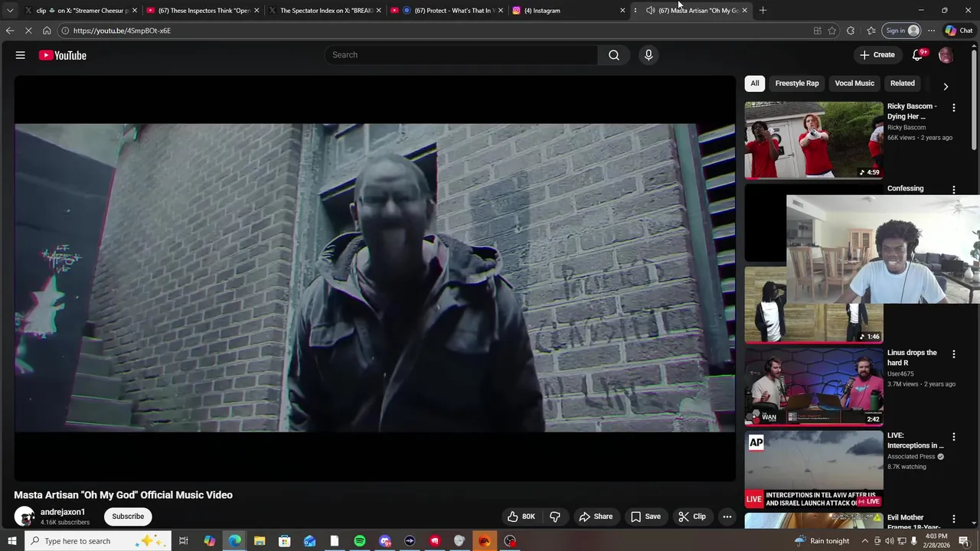Open options for Confessing video
Image resolution: width=980 pixels, height=551 pixels.
[954, 190]
